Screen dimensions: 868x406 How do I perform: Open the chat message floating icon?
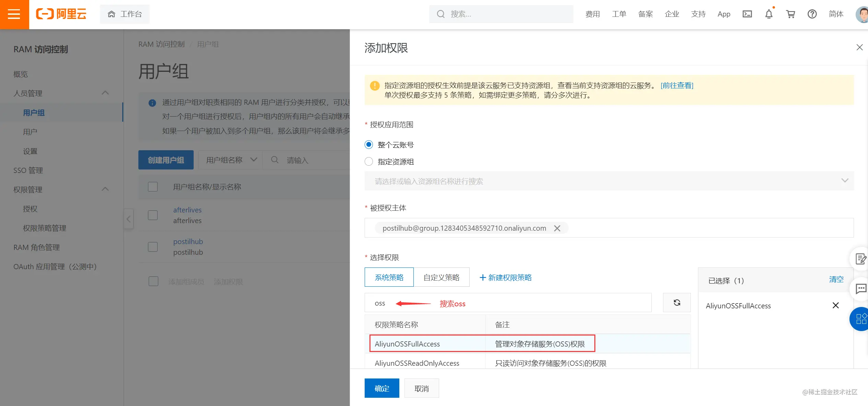[860, 289]
